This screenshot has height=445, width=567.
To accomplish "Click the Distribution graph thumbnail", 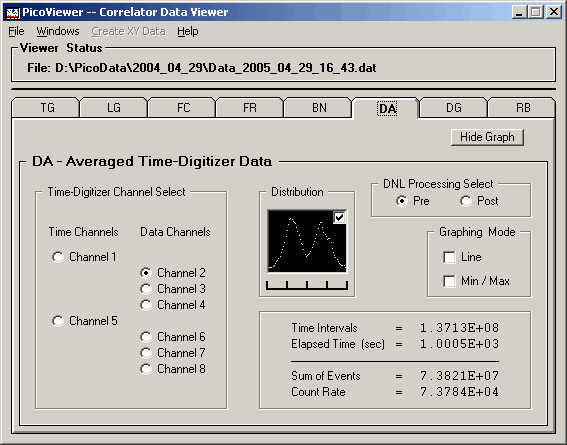I will (307, 241).
